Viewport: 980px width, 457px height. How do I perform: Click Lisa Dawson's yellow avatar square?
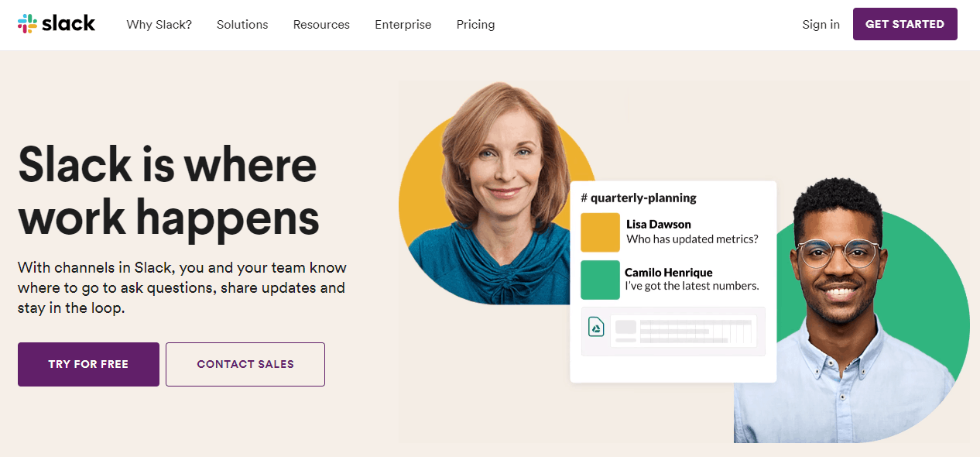click(x=601, y=232)
